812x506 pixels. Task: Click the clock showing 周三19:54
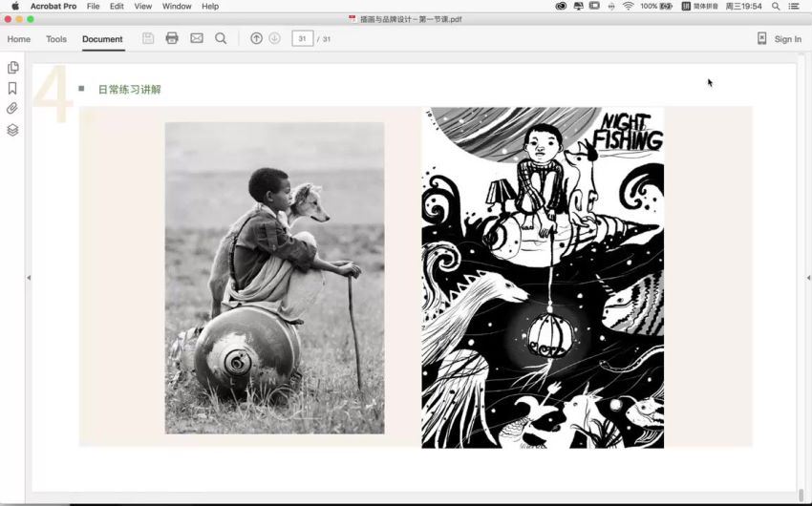coord(743,7)
